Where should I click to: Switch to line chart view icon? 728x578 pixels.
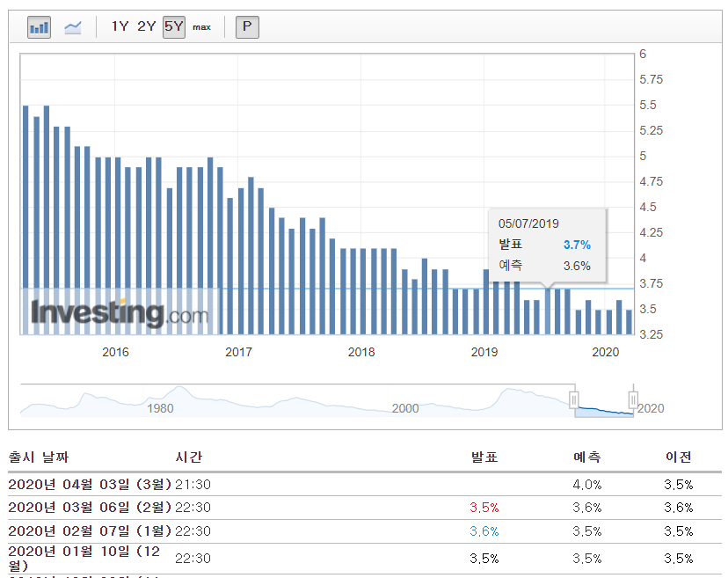point(73,27)
